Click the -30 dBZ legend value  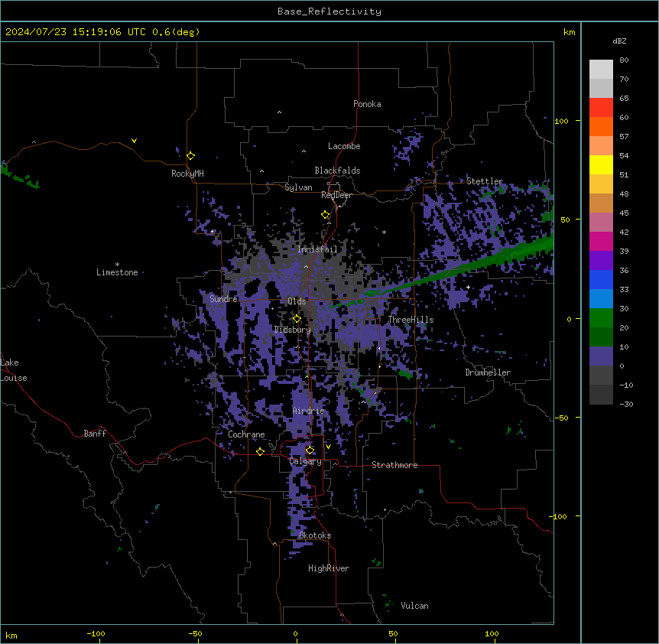point(626,404)
